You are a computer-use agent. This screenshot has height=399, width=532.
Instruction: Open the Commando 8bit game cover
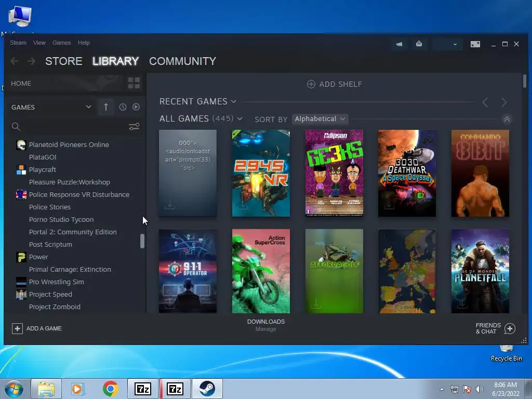click(x=480, y=173)
